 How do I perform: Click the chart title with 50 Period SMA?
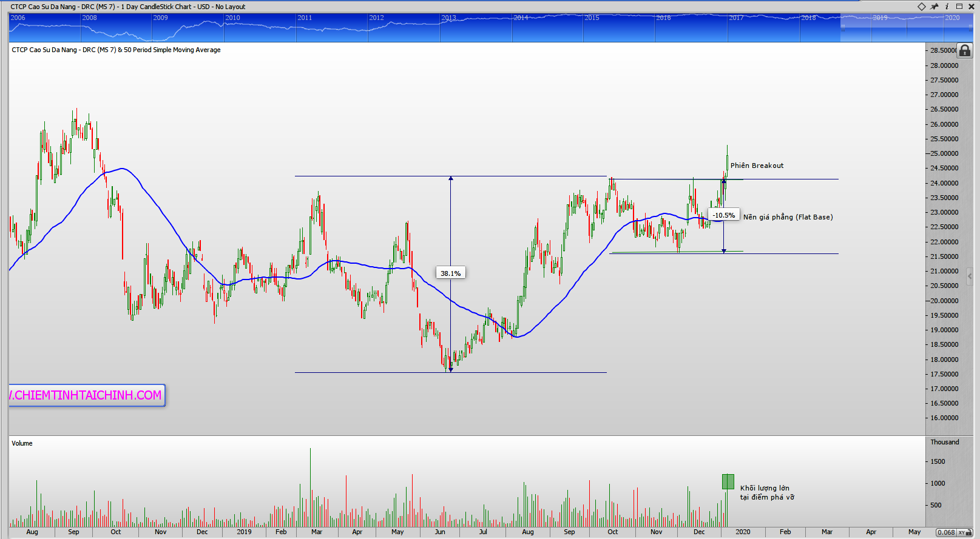coord(116,50)
